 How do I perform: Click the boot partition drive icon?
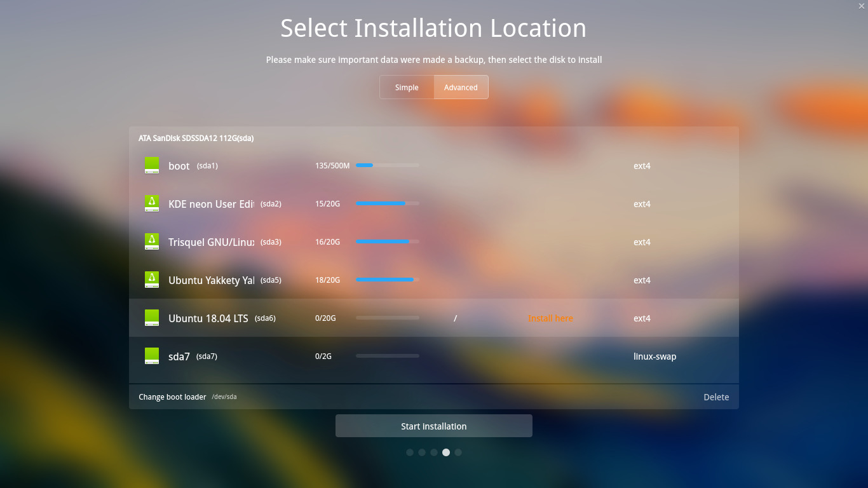(x=152, y=165)
